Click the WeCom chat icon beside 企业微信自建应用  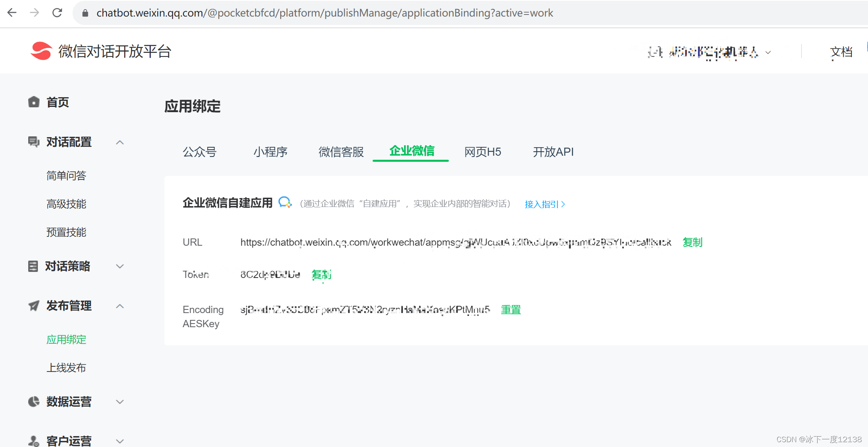pyautogui.click(x=285, y=203)
